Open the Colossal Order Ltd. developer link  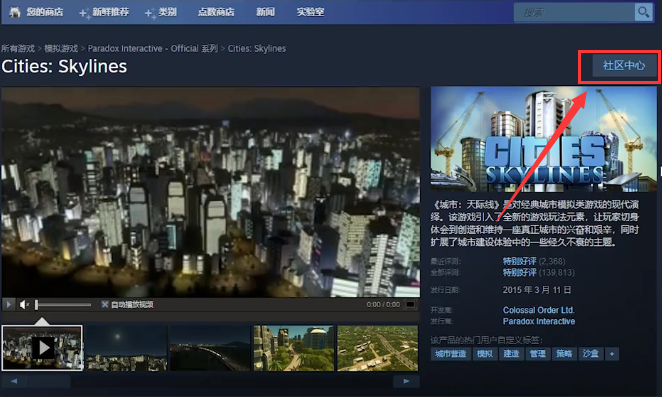538,310
